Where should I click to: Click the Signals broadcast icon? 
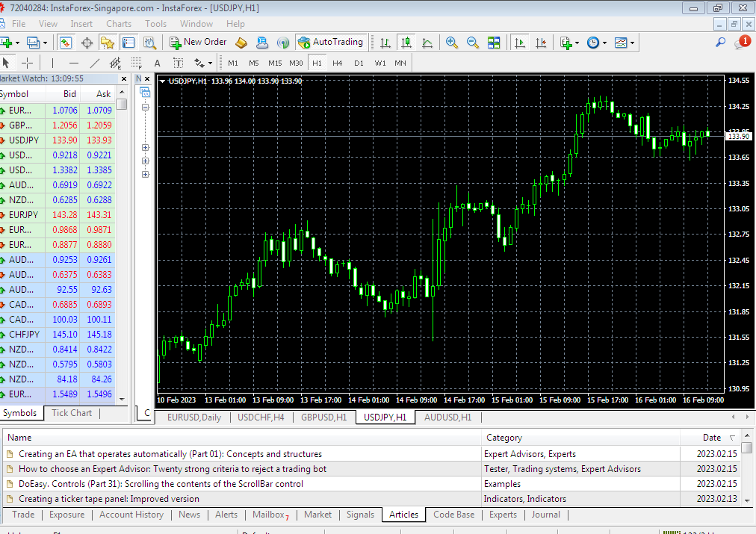pyautogui.click(x=283, y=43)
